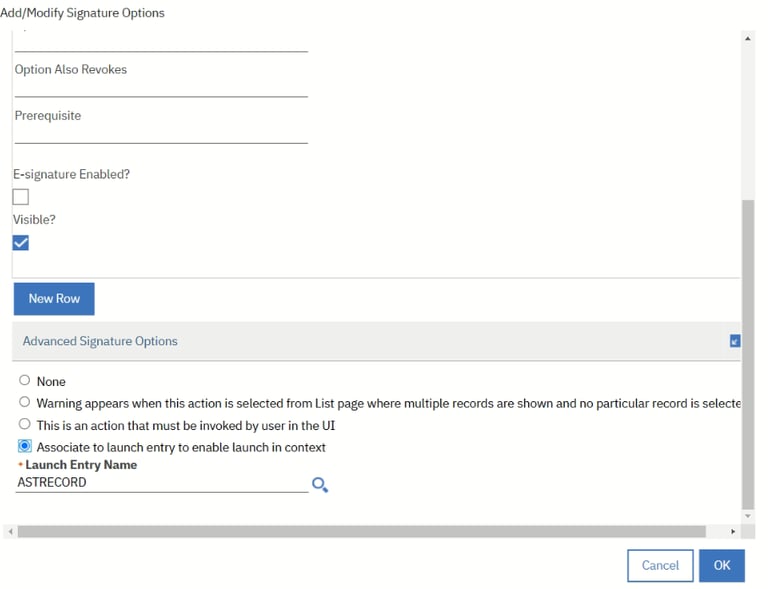Click the Launch Entry Name ASTRECORD field

click(x=162, y=483)
